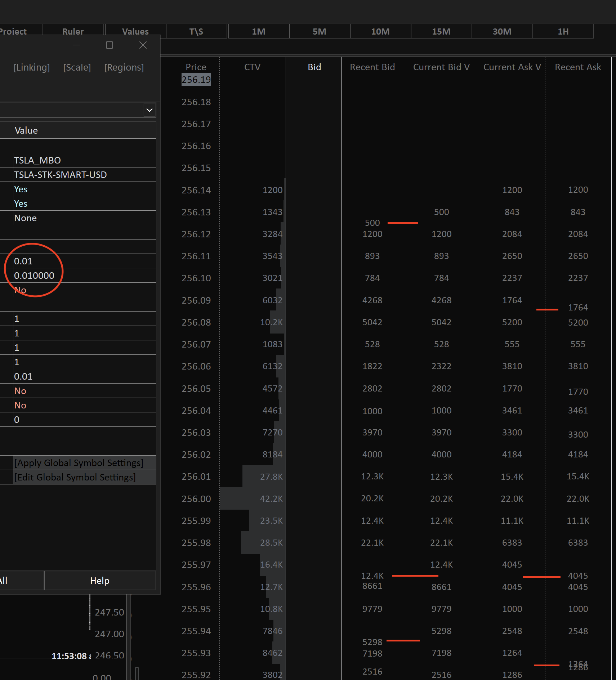Screen dimensions: 616x680
Task: Click the CTV value 10.2K
Action: (x=271, y=322)
